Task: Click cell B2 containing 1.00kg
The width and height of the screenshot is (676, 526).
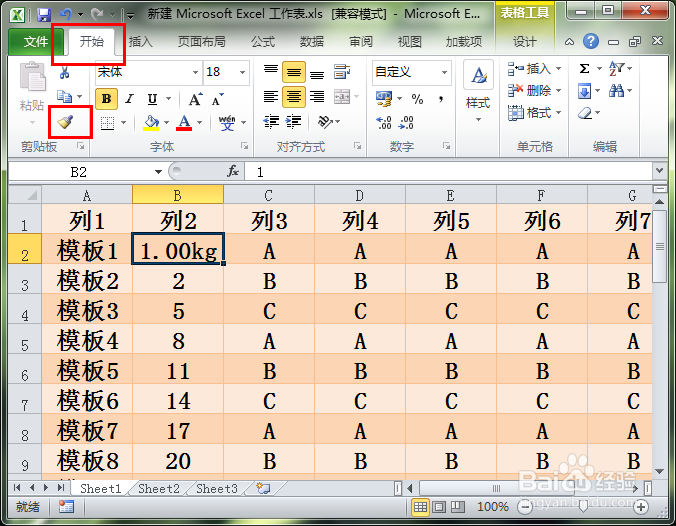Action: 178,249
